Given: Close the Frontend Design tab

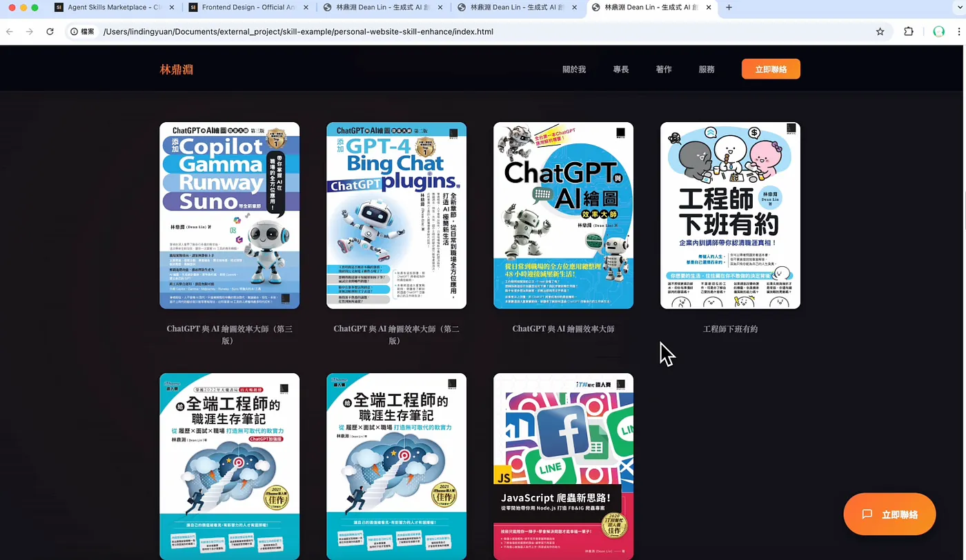Looking at the screenshot, I should coord(306,8).
